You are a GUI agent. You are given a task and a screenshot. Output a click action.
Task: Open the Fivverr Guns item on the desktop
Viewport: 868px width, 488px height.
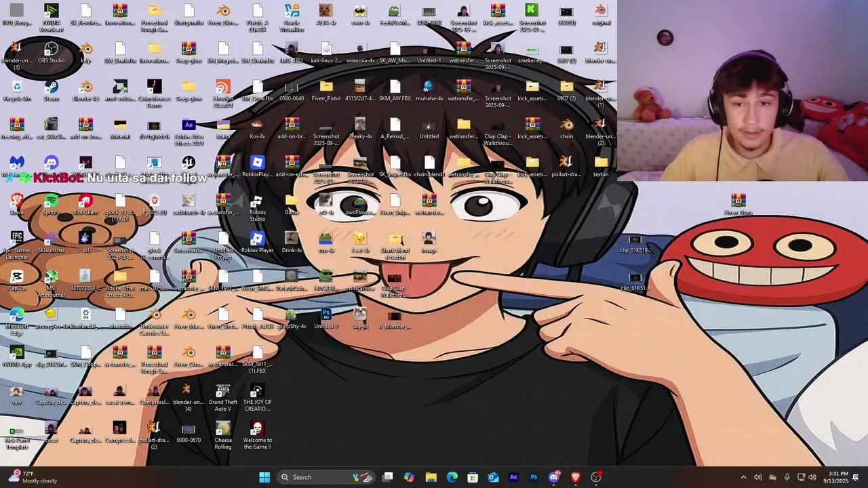(738, 204)
